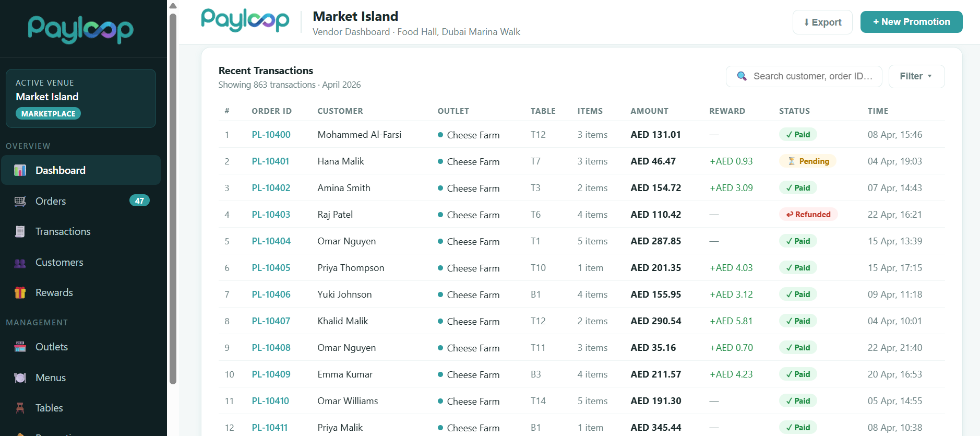Click the Orders cart icon
This screenshot has width=980, height=436.
click(20, 201)
